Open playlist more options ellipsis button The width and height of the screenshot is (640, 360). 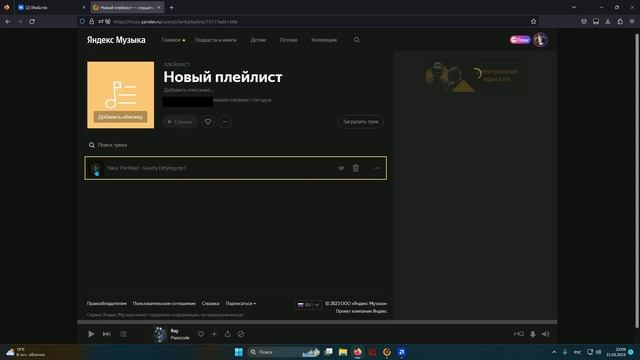224,122
